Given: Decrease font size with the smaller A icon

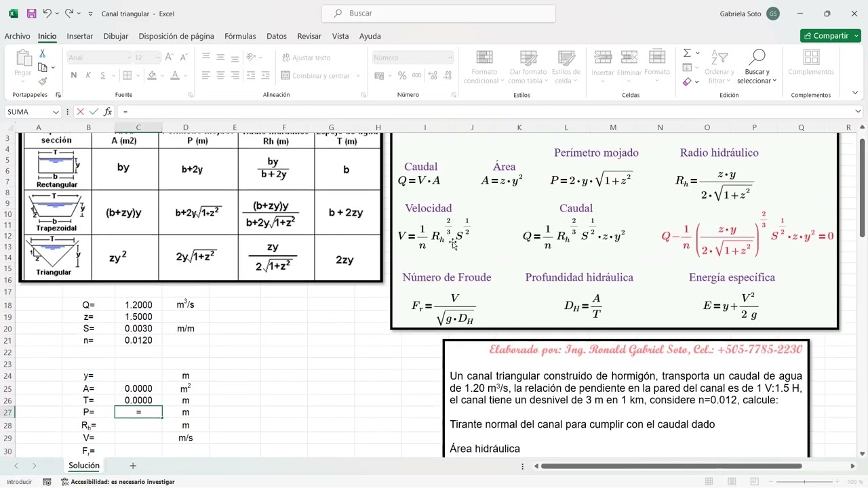Looking at the screenshot, I should pyautogui.click(x=184, y=58).
